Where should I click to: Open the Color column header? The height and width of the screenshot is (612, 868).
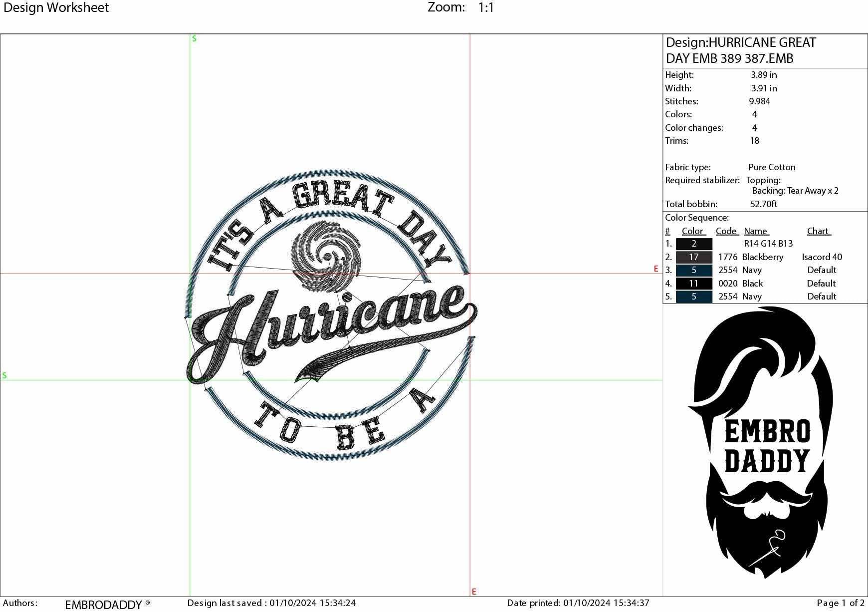(692, 231)
